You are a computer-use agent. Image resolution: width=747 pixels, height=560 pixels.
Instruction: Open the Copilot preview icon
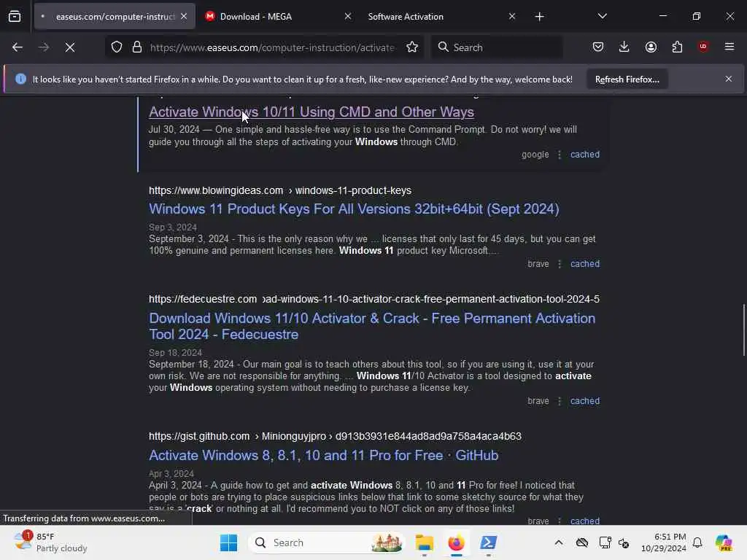[724, 542]
